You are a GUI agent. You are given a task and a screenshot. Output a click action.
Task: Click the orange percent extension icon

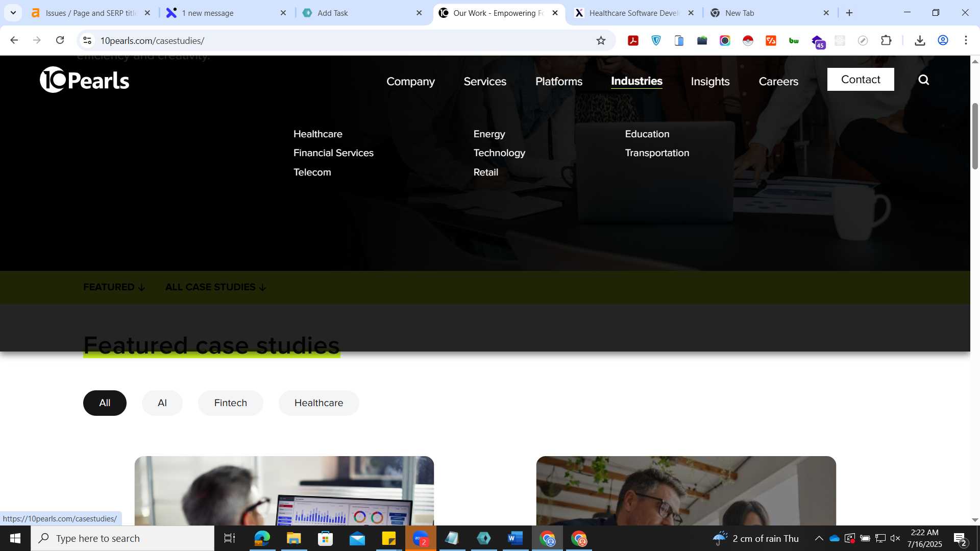(771, 40)
